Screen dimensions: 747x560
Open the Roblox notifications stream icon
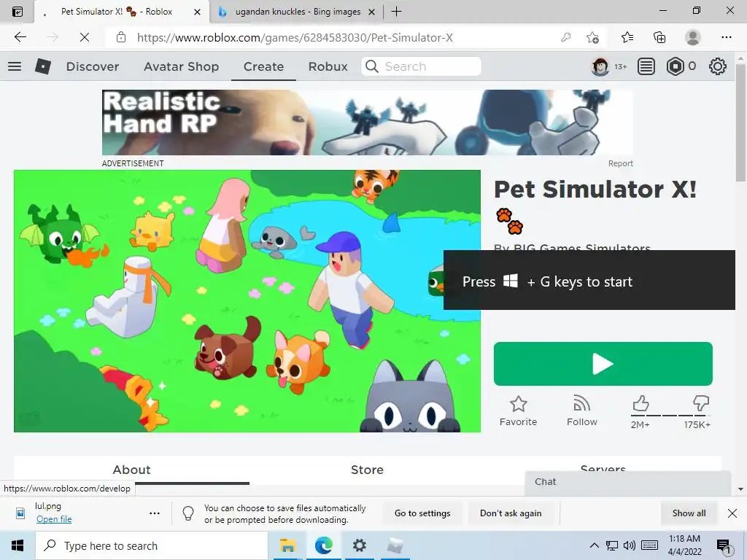coord(646,66)
